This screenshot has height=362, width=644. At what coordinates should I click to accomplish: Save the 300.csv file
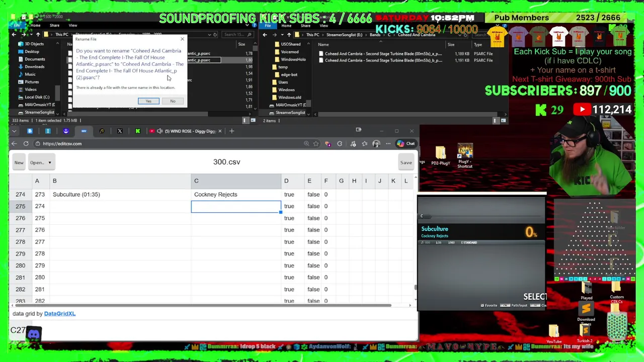[x=406, y=162]
